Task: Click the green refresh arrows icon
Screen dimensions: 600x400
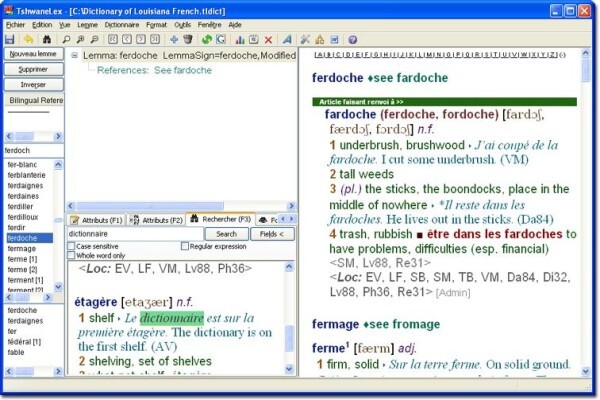Action: tap(207, 39)
